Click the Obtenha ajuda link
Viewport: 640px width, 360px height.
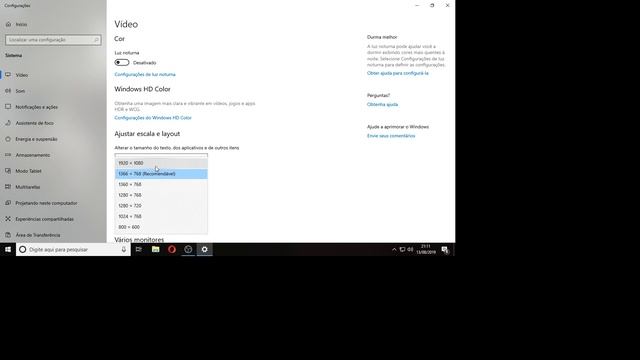click(x=382, y=104)
